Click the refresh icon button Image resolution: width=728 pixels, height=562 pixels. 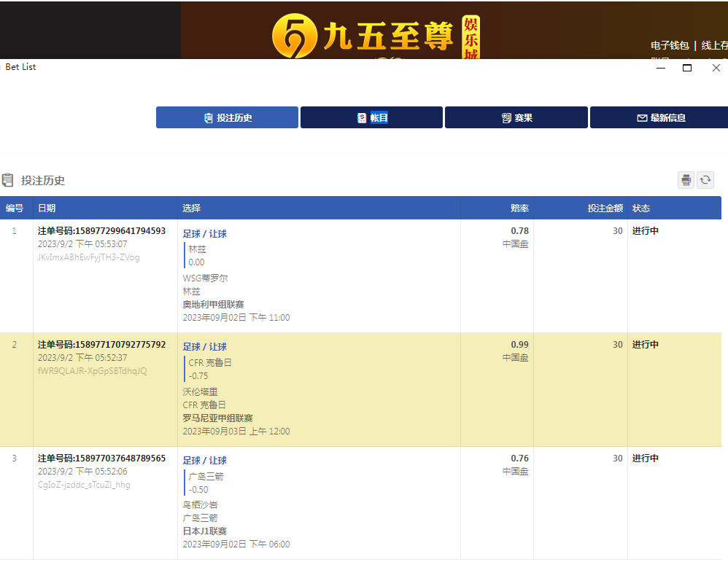705,180
